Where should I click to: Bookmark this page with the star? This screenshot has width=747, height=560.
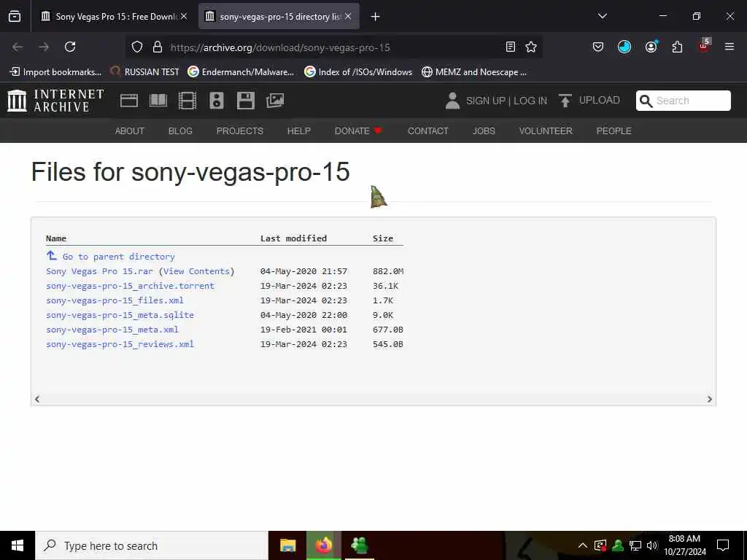pyautogui.click(x=531, y=47)
